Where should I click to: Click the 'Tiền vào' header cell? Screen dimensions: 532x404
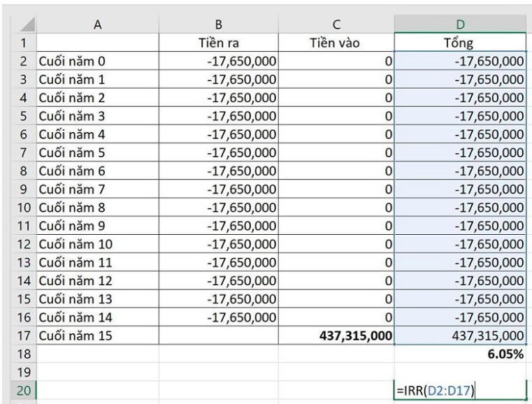pos(336,43)
